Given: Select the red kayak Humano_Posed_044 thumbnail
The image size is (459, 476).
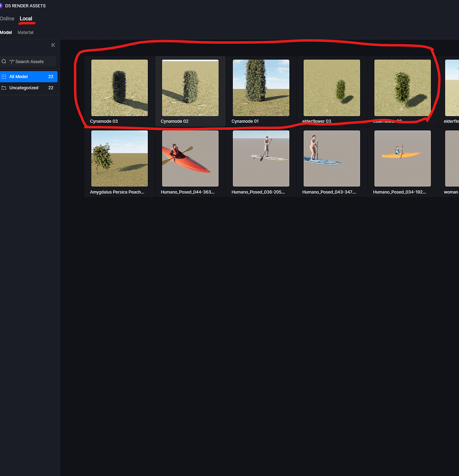Looking at the screenshot, I should [190, 158].
